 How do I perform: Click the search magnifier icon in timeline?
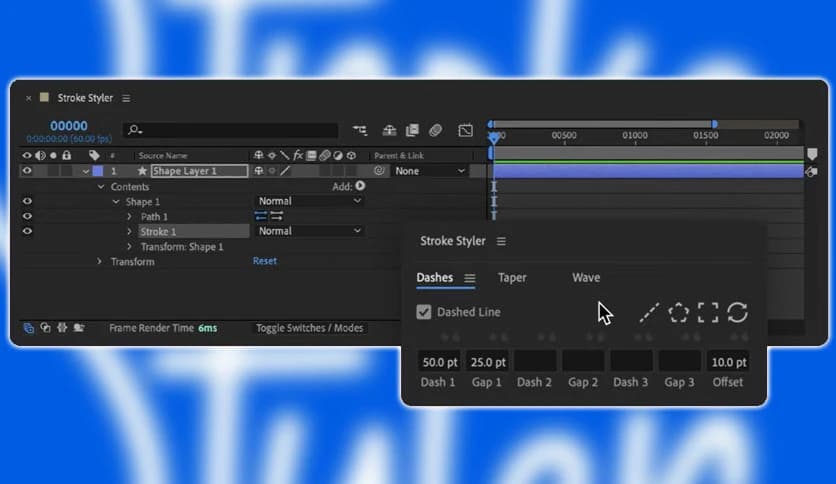coord(134,130)
